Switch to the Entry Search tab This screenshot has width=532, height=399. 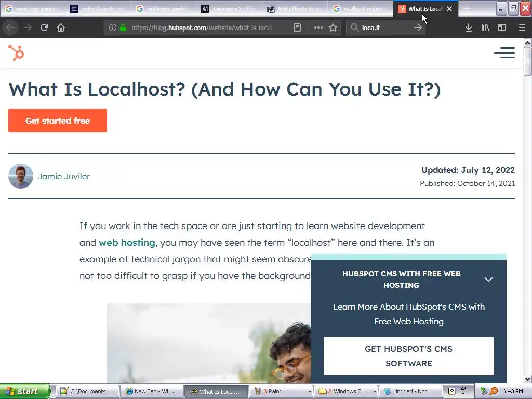click(98, 9)
